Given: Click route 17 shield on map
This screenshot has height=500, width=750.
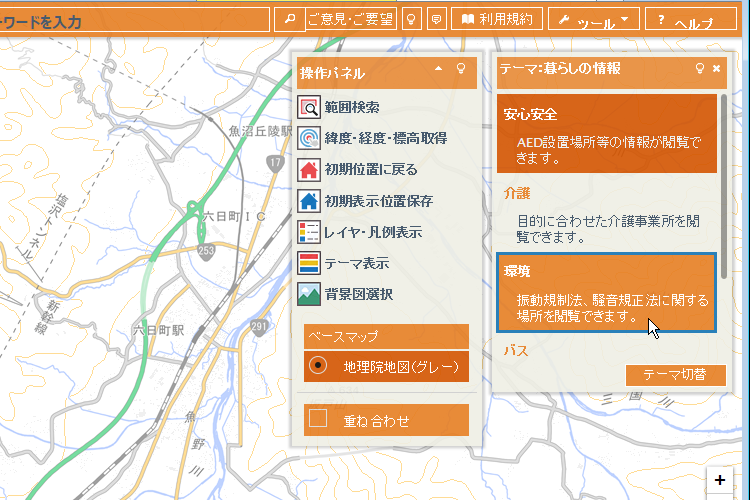Looking at the screenshot, I should pos(275,164).
